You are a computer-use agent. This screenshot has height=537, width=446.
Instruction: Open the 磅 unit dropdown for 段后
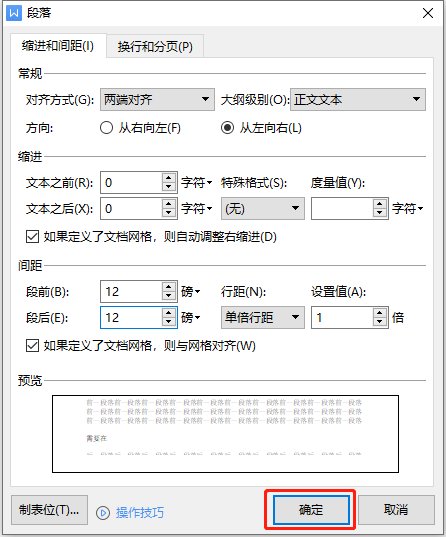191,318
